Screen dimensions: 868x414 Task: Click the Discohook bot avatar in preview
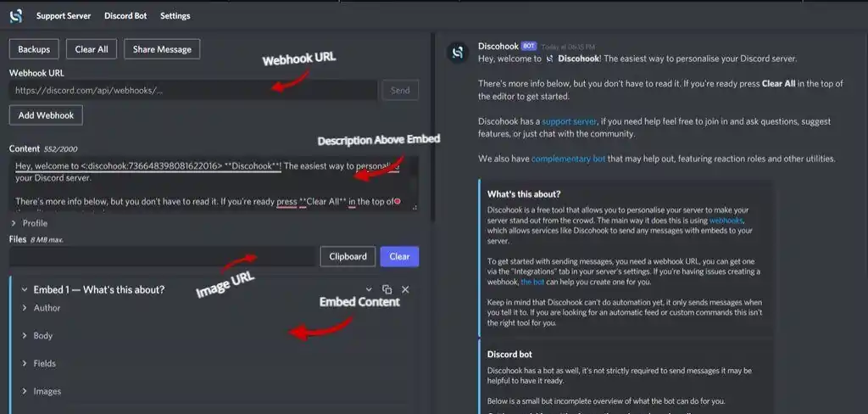[458, 53]
